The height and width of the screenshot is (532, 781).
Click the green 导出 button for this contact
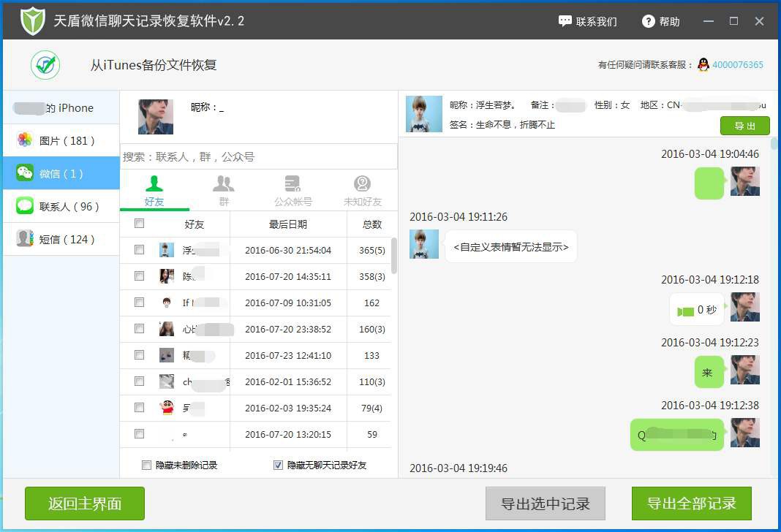tap(744, 126)
